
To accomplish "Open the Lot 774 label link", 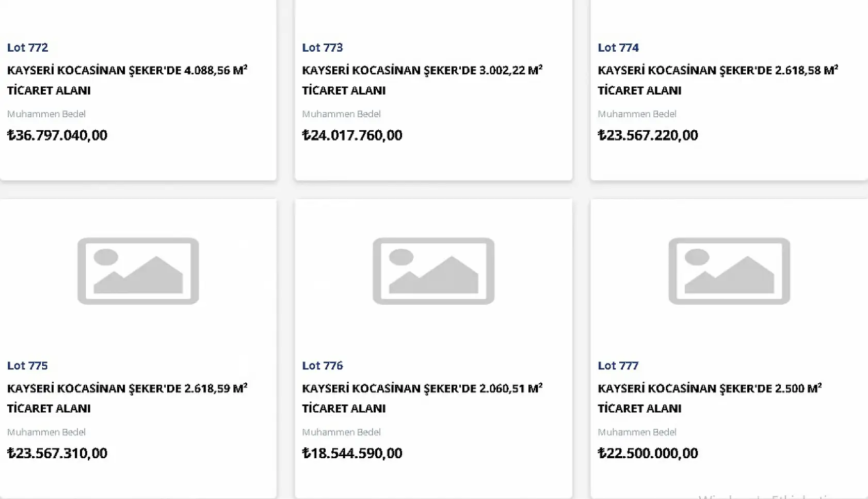I will pyautogui.click(x=618, y=48).
